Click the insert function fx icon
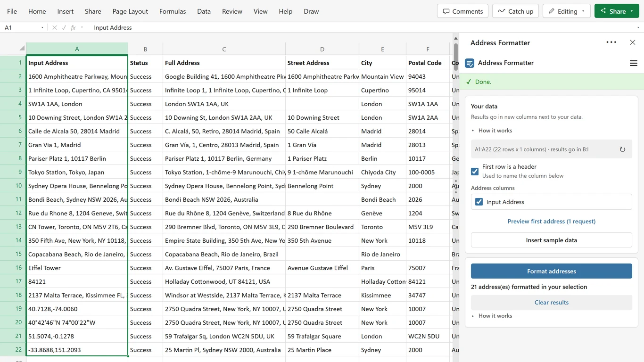 73,28
